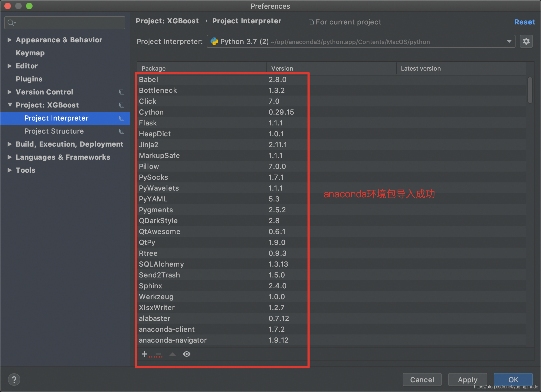
Task: Select Project Structure in sidebar
Action: click(x=65, y=131)
